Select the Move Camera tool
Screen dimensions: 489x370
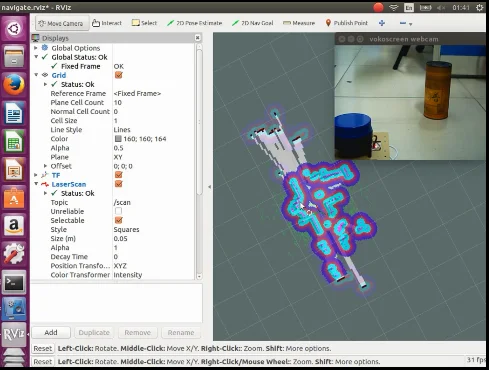tap(62, 23)
